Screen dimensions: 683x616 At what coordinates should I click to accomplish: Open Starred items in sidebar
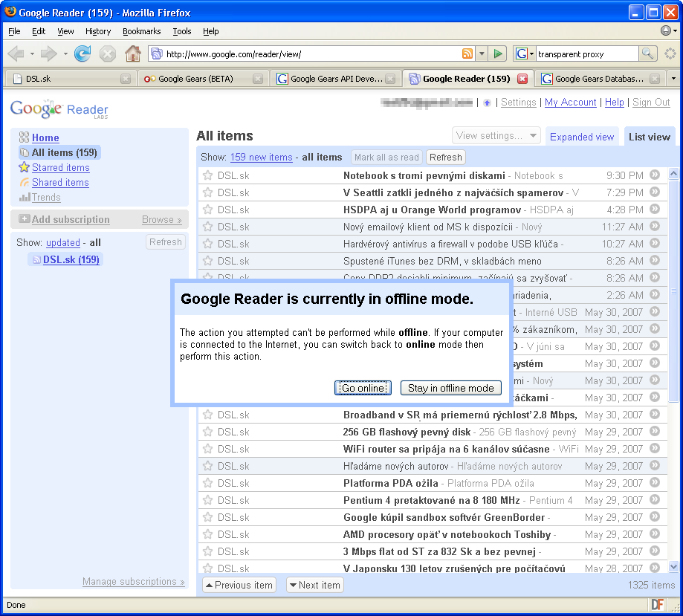[60, 168]
